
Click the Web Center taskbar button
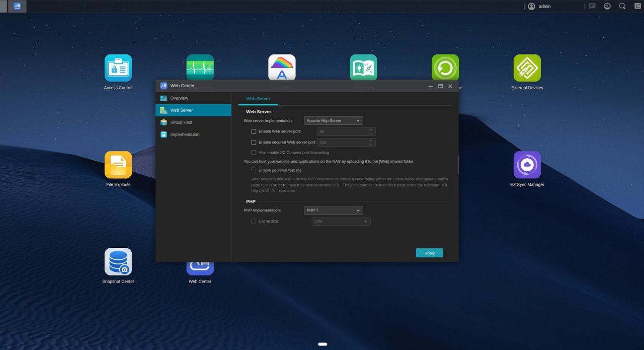click(17, 7)
